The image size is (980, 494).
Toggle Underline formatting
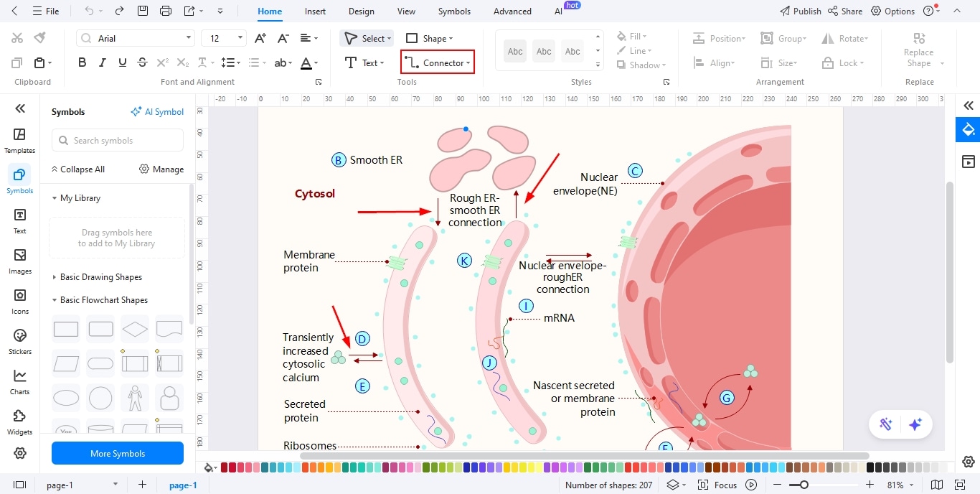coord(122,63)
